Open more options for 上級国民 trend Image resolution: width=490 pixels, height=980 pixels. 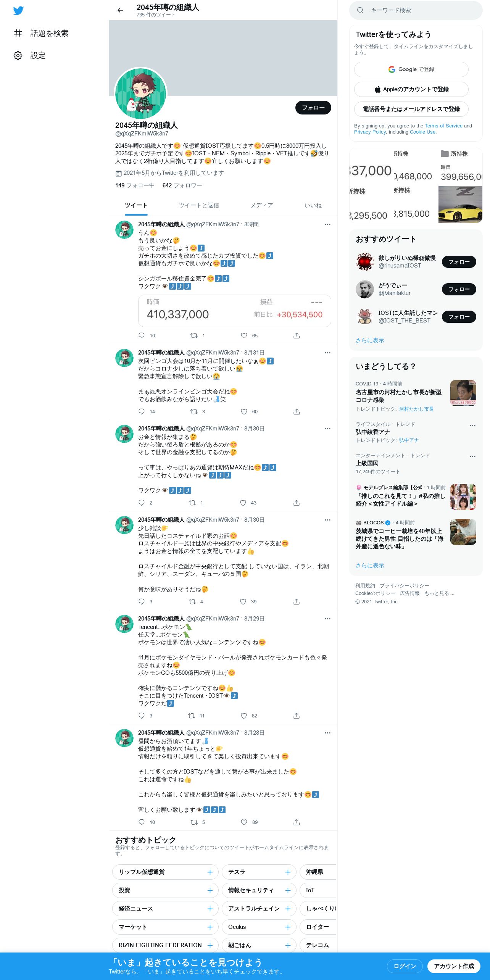[472, 456]
